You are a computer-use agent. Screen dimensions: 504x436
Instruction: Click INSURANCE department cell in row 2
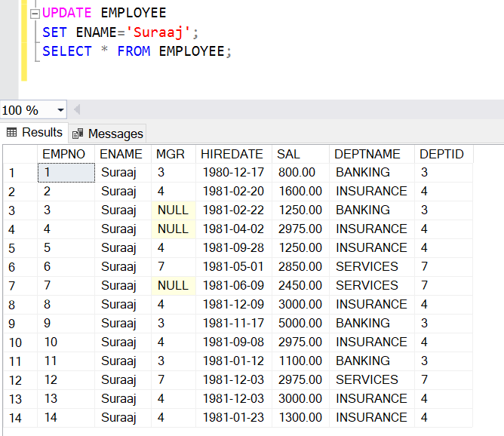[x=372, y=192]
